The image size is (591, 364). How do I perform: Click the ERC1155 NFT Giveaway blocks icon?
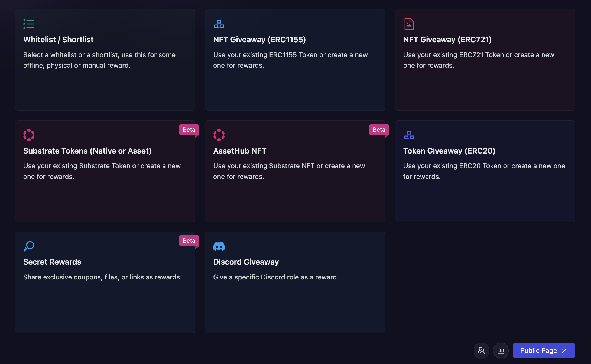click(219, 24)
